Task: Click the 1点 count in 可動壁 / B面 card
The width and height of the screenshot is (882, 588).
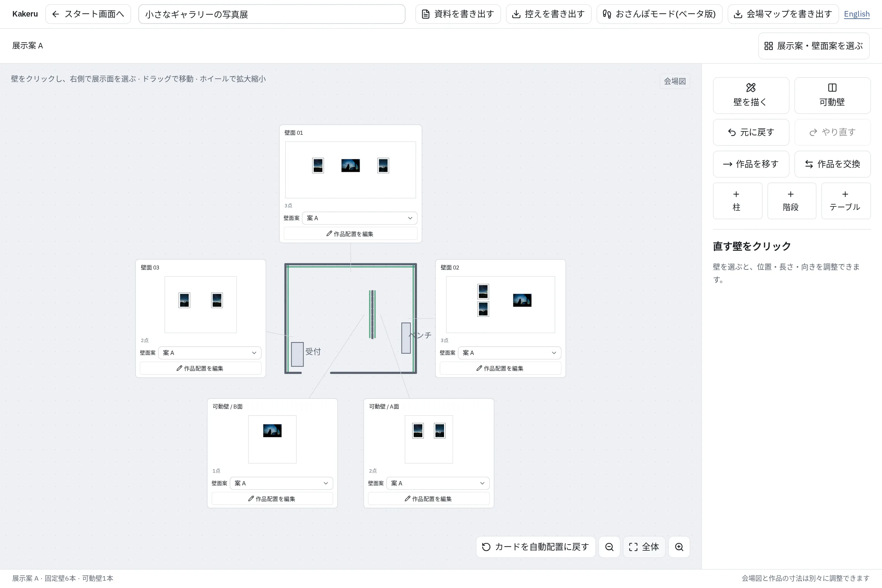Action: pyautogui.click(x=217, y=471)
